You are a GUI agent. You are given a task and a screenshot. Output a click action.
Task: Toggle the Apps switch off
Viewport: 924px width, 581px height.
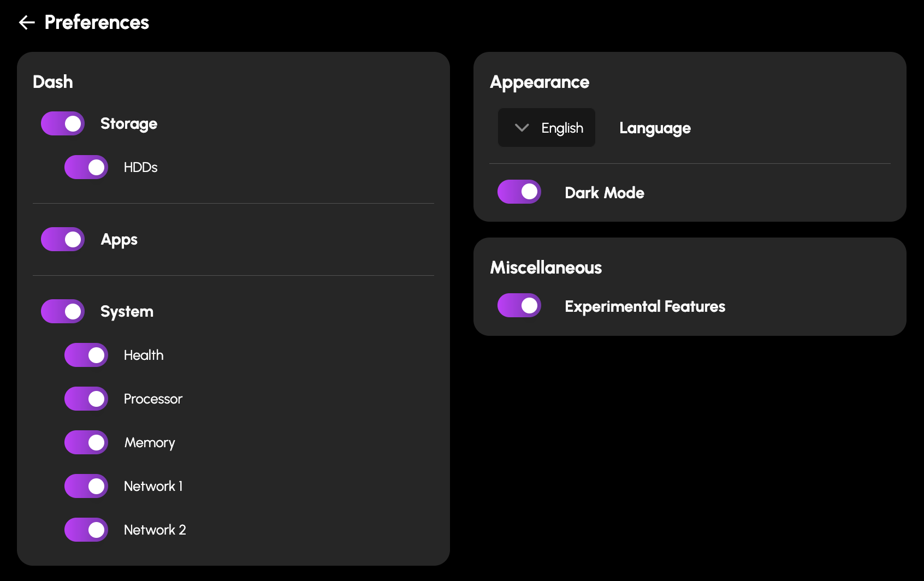point(62,239)
